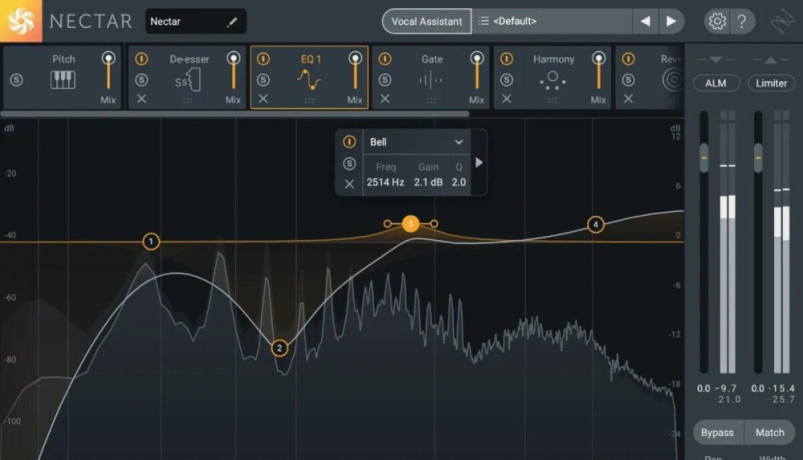Click the Q value 2.0
The height and width of the screenshot is (460, 803).
[x=458, y=182]
